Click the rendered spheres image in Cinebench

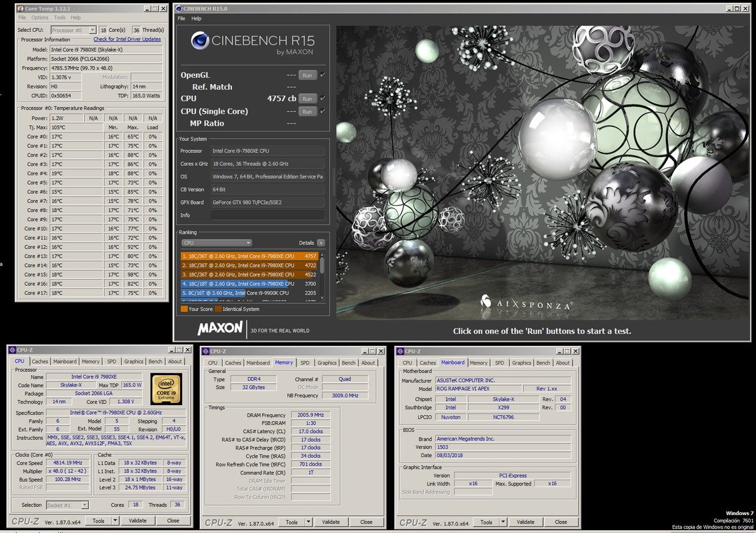point(543,173)
